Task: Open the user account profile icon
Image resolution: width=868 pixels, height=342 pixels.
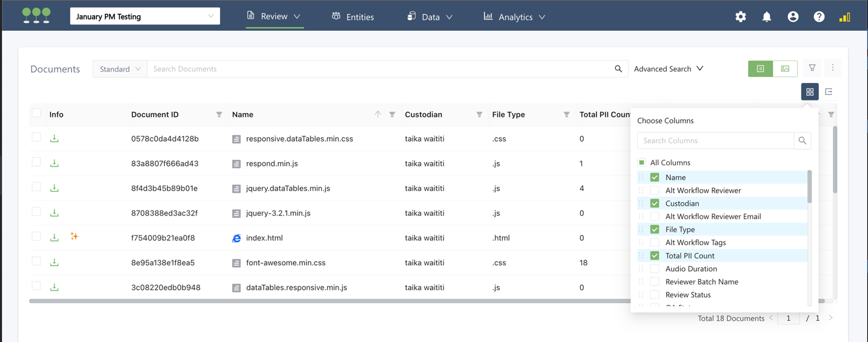Action: click(793, 17)
